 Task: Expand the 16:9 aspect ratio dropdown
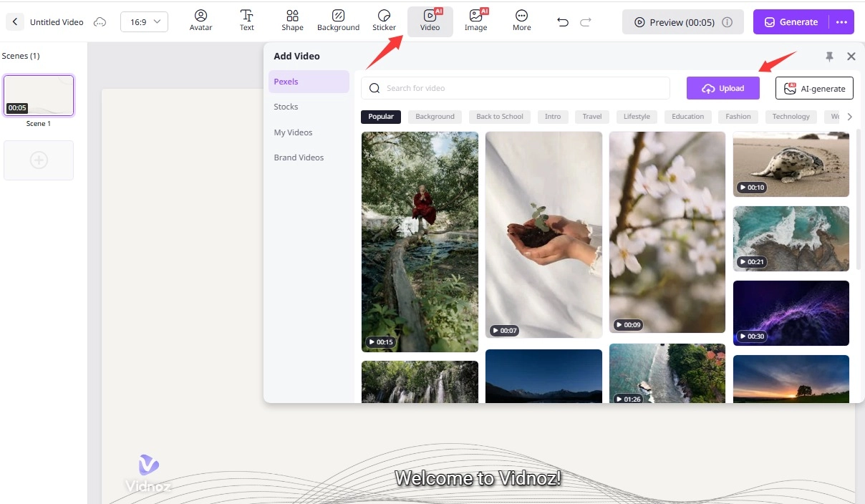144,22
